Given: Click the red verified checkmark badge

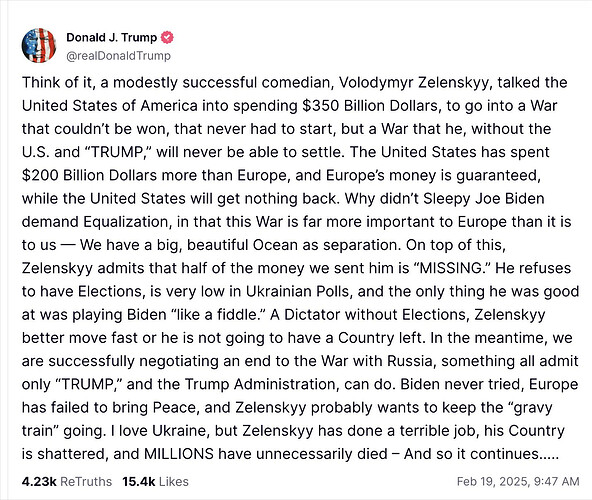Looking at the screenshot, I should point(167,37).
